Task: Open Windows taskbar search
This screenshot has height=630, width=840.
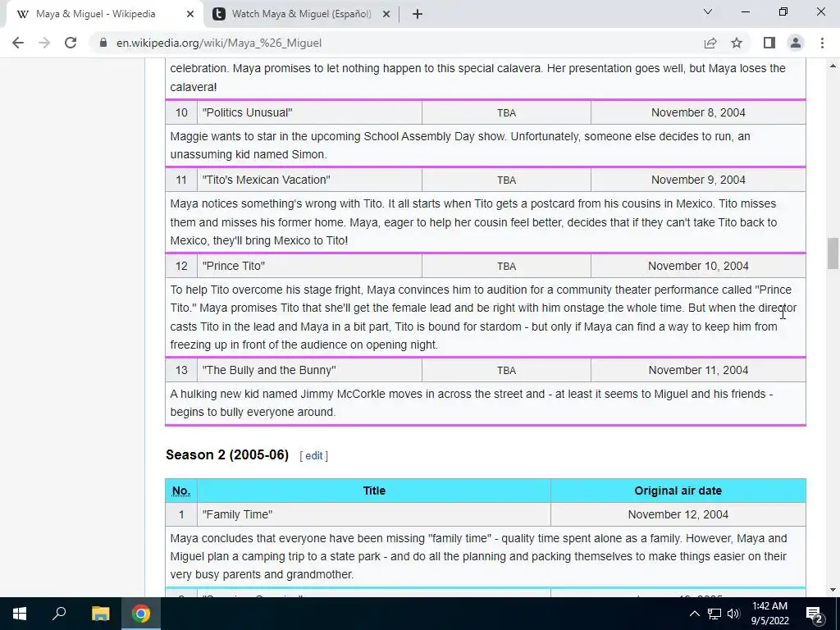Action: pyautogui.click(x=59, y=614)
